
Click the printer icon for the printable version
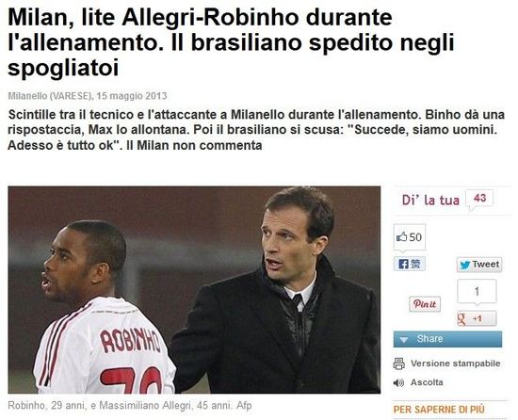pyautogui.click(x=398, y=363)
